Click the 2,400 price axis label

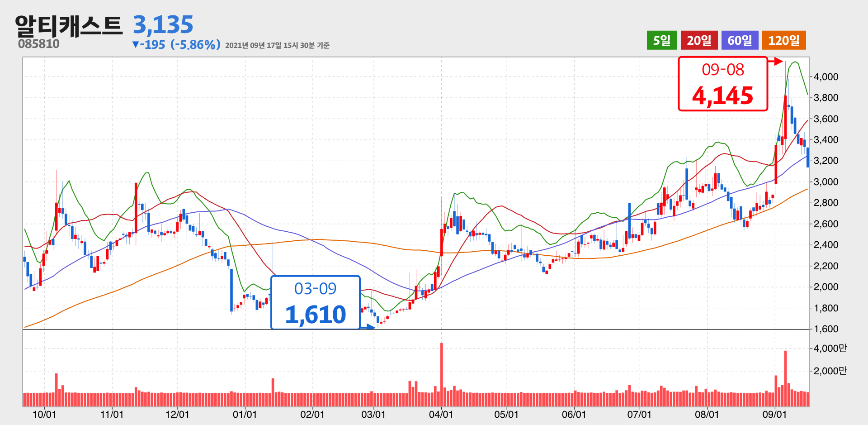pos(826,244)
